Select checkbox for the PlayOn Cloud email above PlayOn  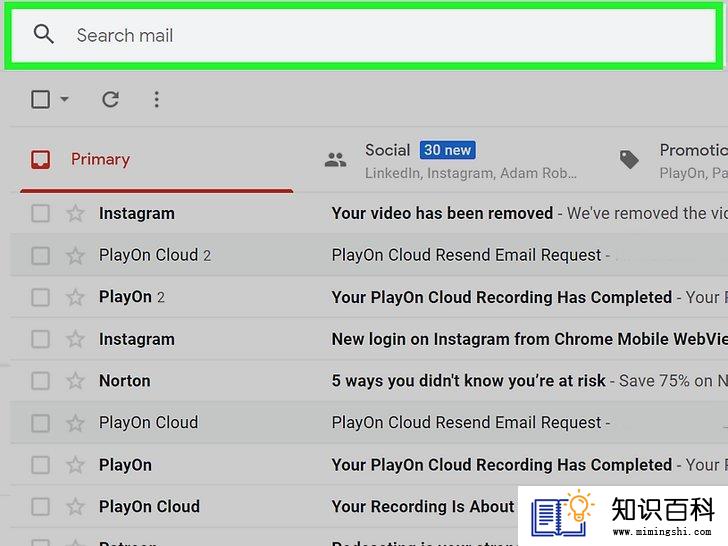(x=40, y=423)
